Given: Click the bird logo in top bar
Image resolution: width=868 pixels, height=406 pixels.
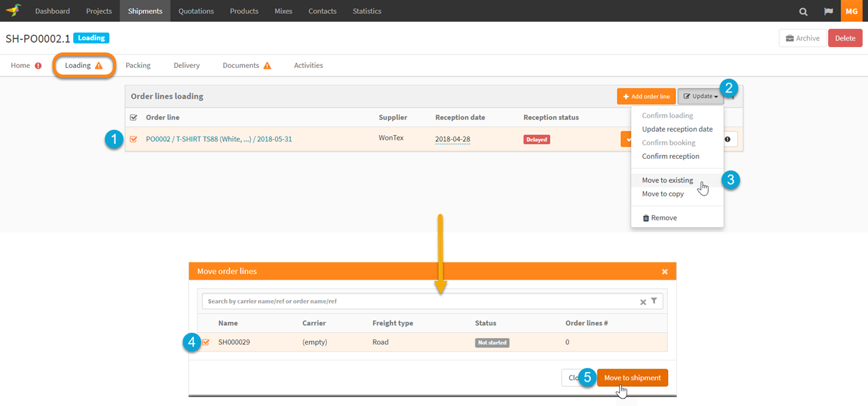Looking at the screenshot, I should (x=14, y=11).
